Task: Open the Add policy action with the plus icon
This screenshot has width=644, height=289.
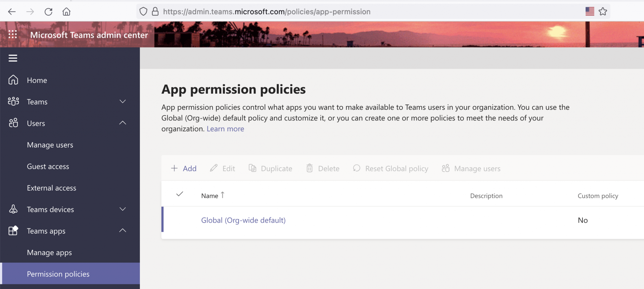Action: tap(174, 168)
